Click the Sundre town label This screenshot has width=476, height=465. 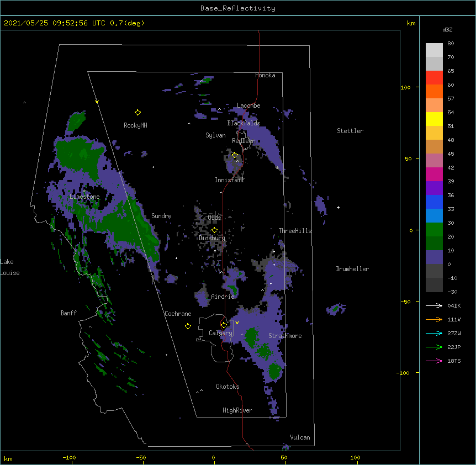[x=161, y=216]
